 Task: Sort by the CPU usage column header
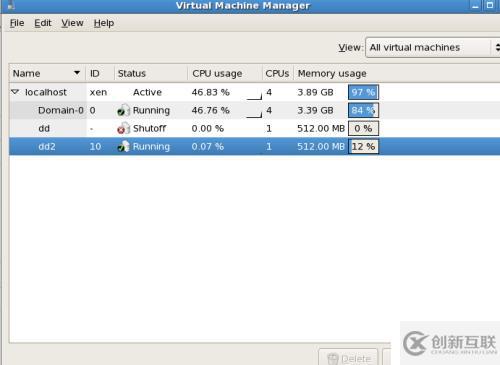coord(225,73)
